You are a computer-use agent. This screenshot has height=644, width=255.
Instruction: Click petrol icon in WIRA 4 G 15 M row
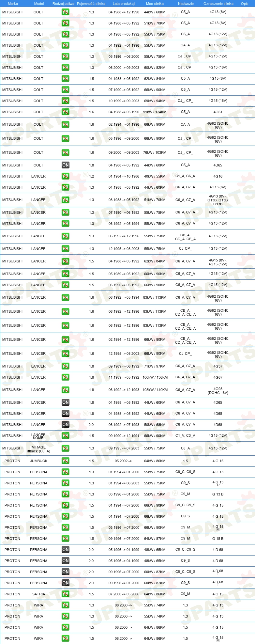[x=66, y=638]
